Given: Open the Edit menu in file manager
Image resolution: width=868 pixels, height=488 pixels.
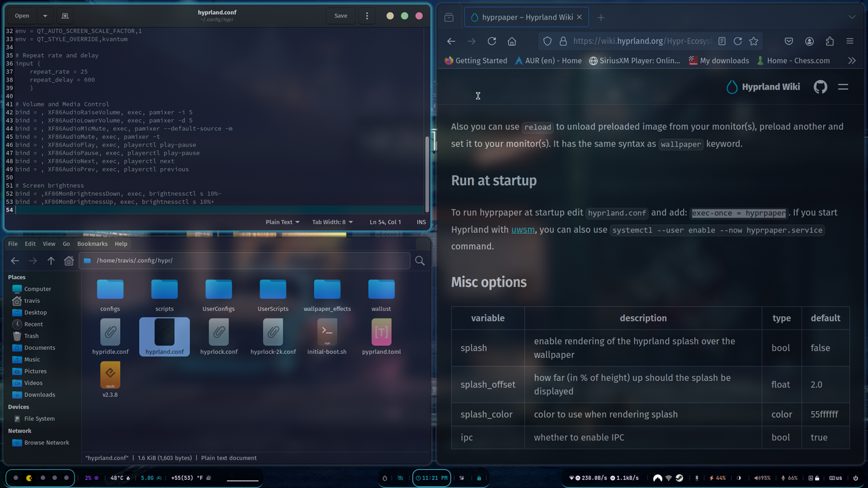Looking at the screenshot, I should pos(31,244).
